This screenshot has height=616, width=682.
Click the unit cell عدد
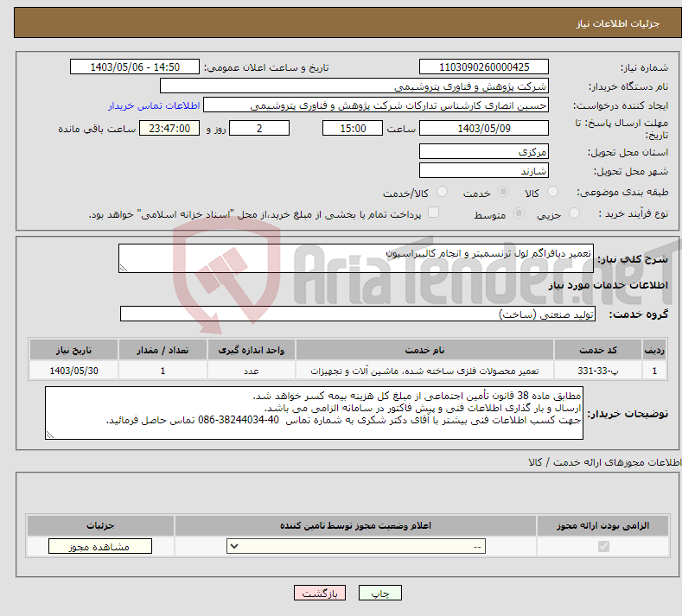252,371
